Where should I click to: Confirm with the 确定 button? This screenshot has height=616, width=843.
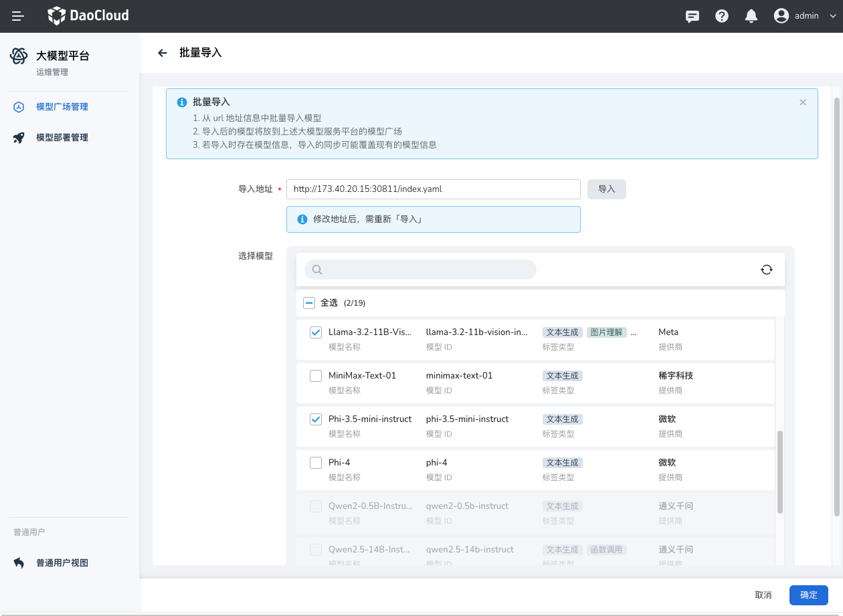[x=808, y=595]
